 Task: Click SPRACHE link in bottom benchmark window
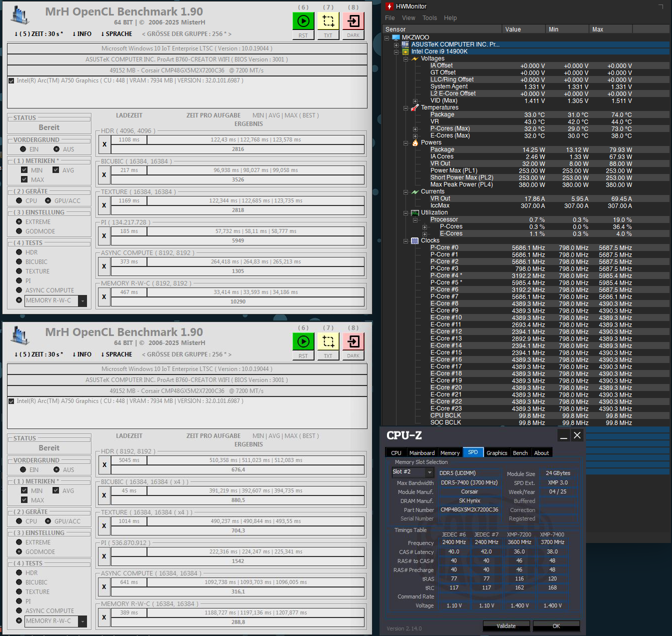click(x=116, y=354)
